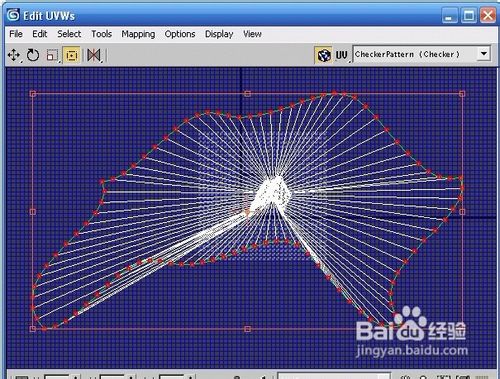This screenshot has width=500, height=379.
Task: Click the top-left freeform gizmo corner handle
Action: click(x=33, y=94)
